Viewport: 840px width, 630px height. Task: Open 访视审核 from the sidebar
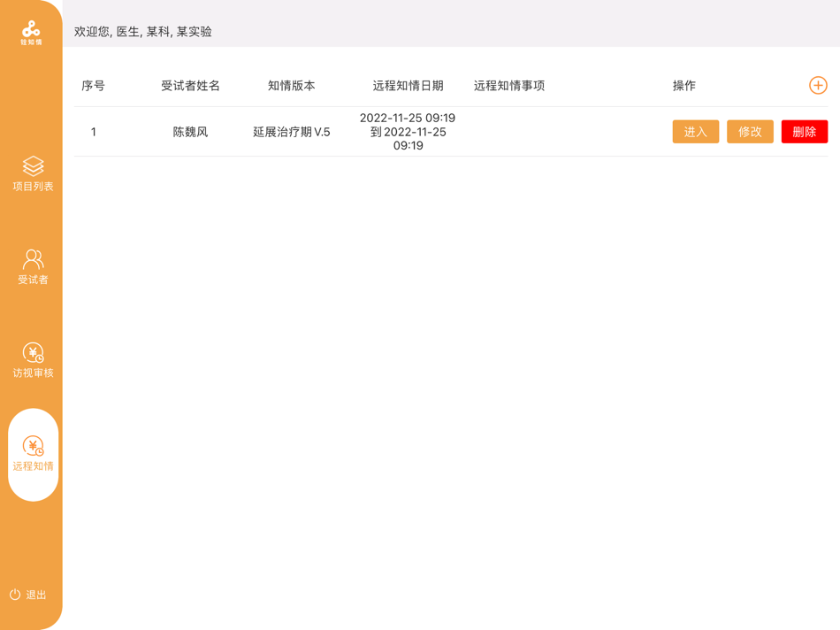[x=33, y=360]
